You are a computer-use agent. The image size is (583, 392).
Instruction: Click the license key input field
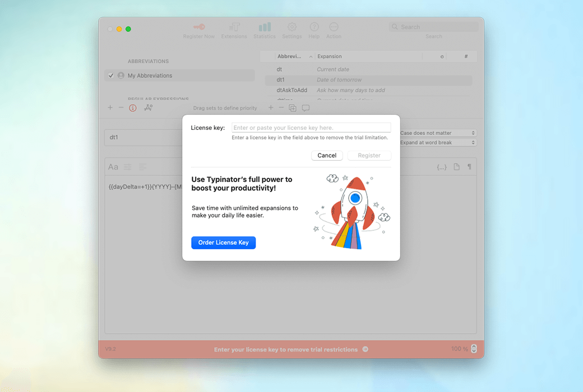pos(312,127)
